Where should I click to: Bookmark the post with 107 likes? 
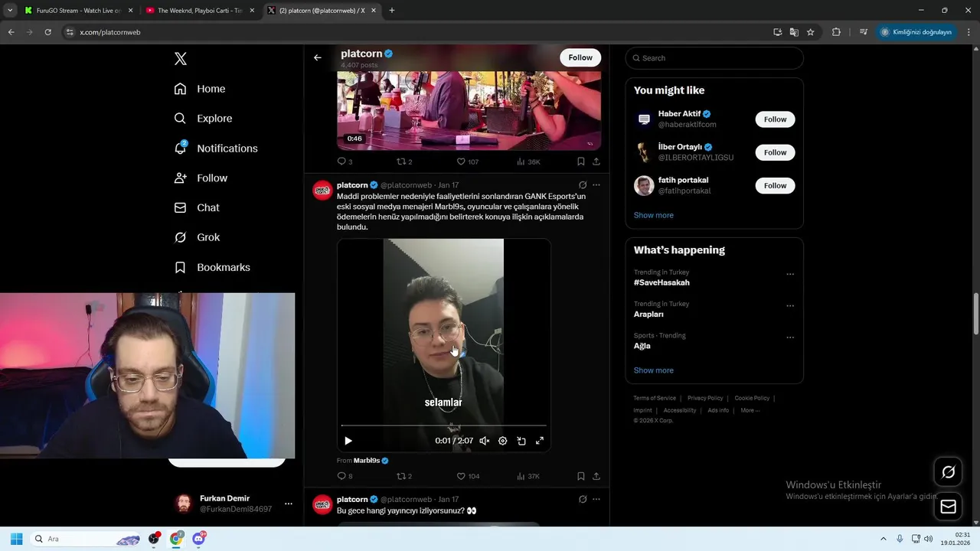[581, 161]
